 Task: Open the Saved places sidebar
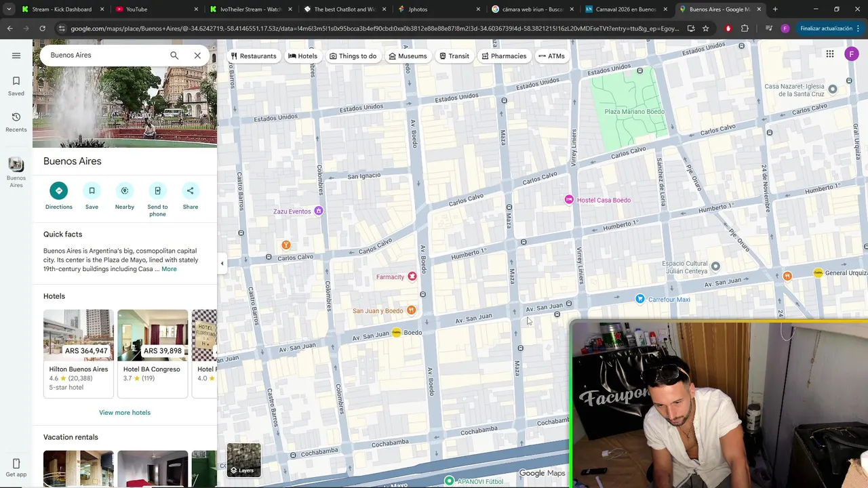16,86
